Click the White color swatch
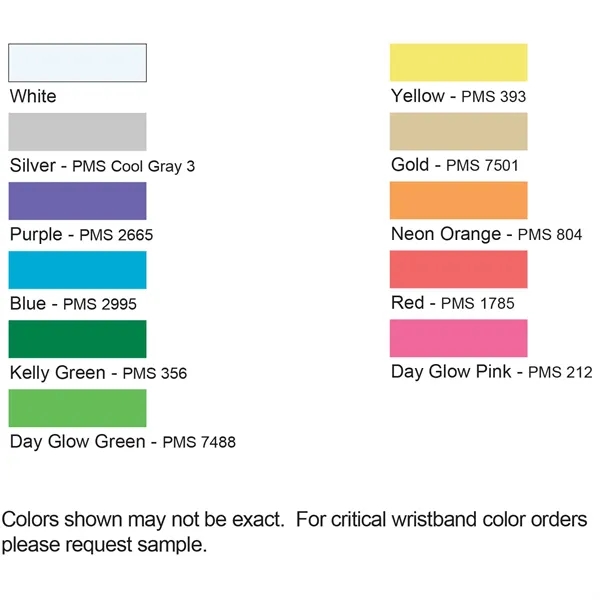The height and width of the screenshot is (600, 600). coord(77,63)
